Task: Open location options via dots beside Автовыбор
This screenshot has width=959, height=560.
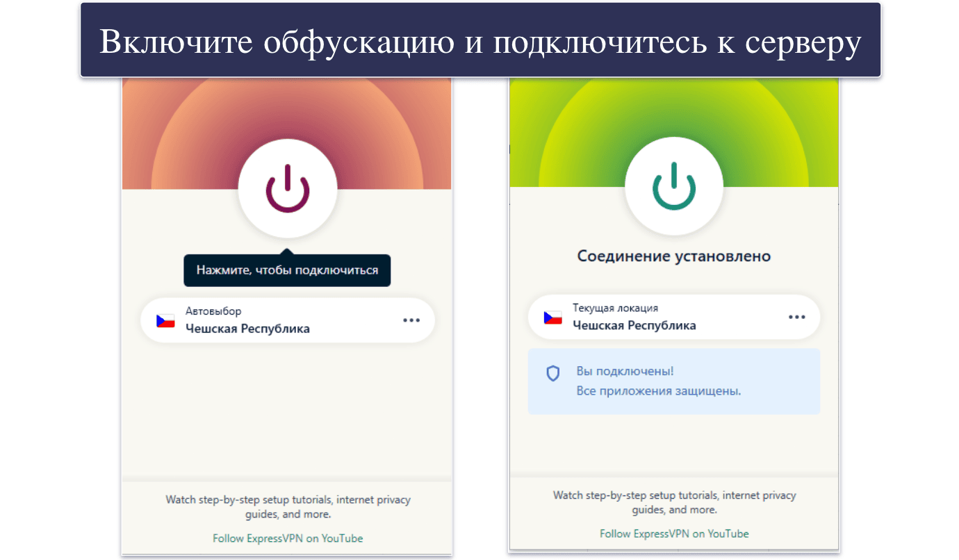Action: pyautogui.click(x=411, y=320)
